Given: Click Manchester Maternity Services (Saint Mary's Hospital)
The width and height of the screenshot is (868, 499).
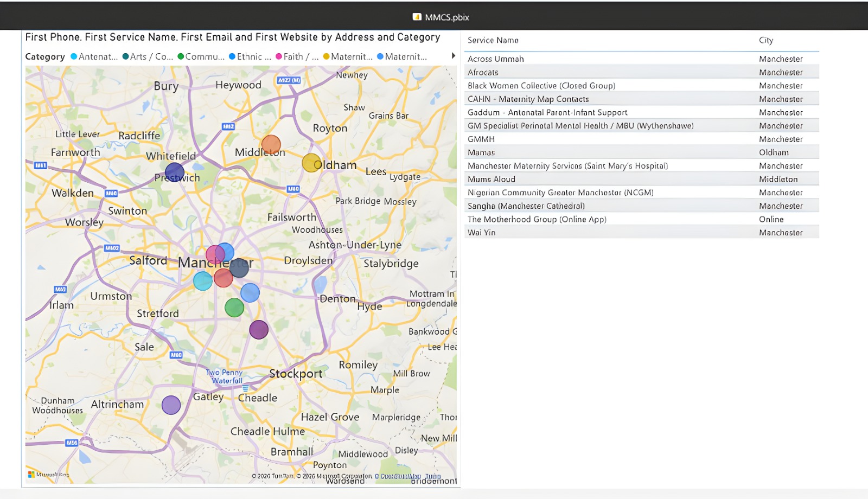Looking at the screenshot, I should click(568, 166).
